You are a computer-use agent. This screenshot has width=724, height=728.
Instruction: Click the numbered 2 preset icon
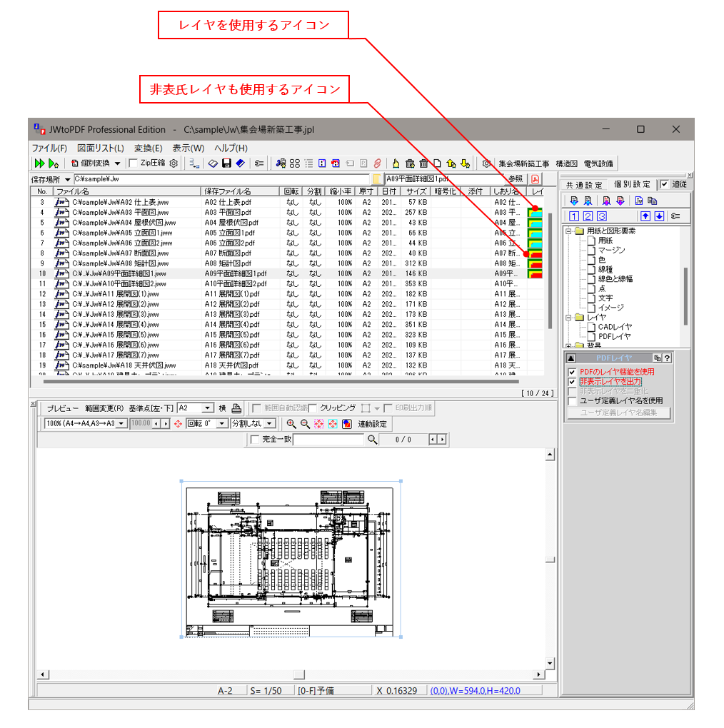[x=588, y=216]
